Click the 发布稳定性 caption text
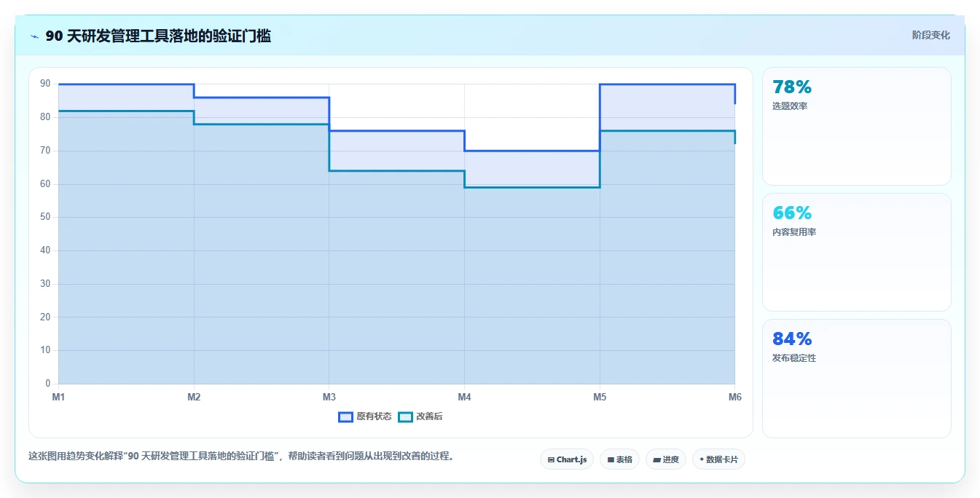 [x=794, y=358]
